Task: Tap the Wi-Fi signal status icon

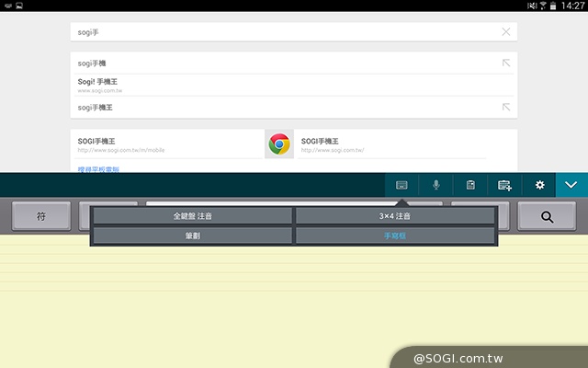Action: click(543, 6)
